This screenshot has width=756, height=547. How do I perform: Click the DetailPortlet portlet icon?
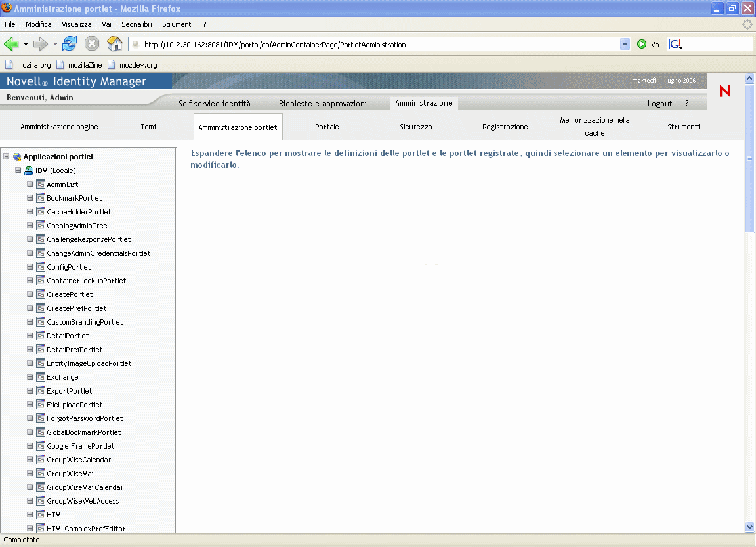(x=41, y=336)
